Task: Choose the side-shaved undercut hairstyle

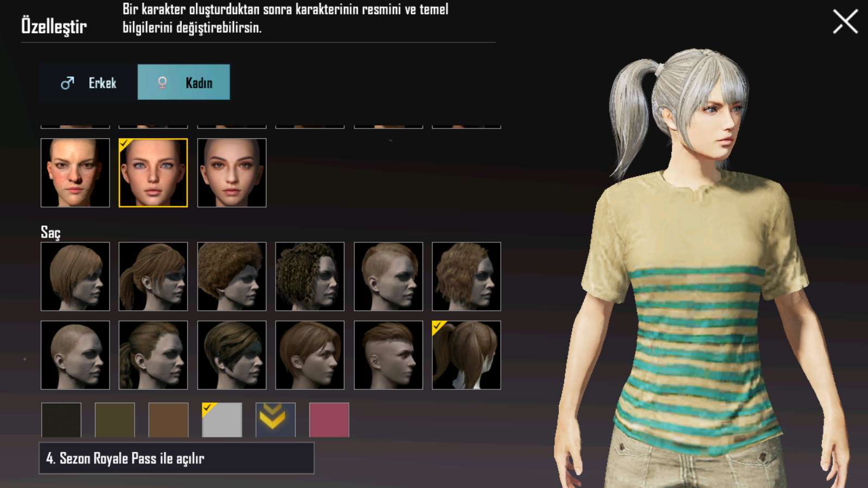Action: tap(388, 277)
